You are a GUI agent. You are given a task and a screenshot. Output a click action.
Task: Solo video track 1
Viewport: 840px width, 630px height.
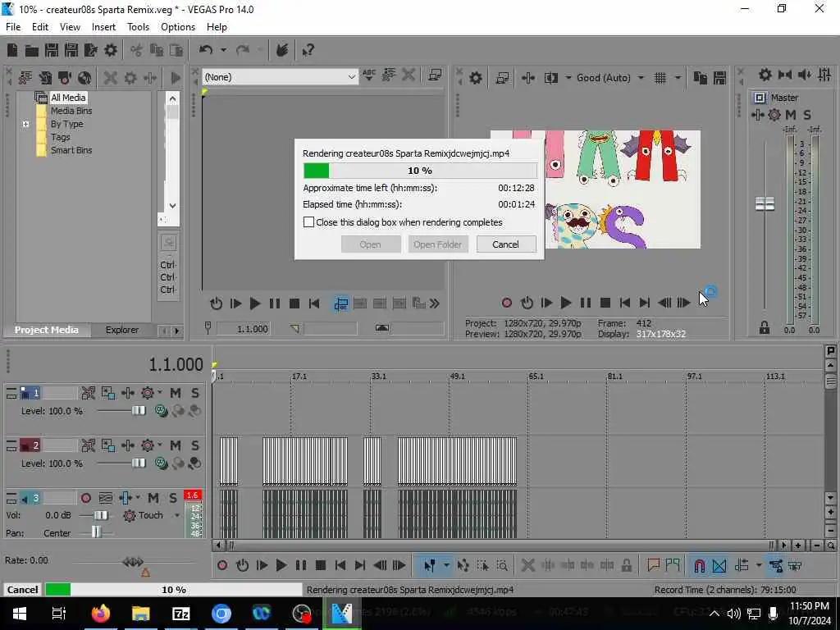(195, 394)
